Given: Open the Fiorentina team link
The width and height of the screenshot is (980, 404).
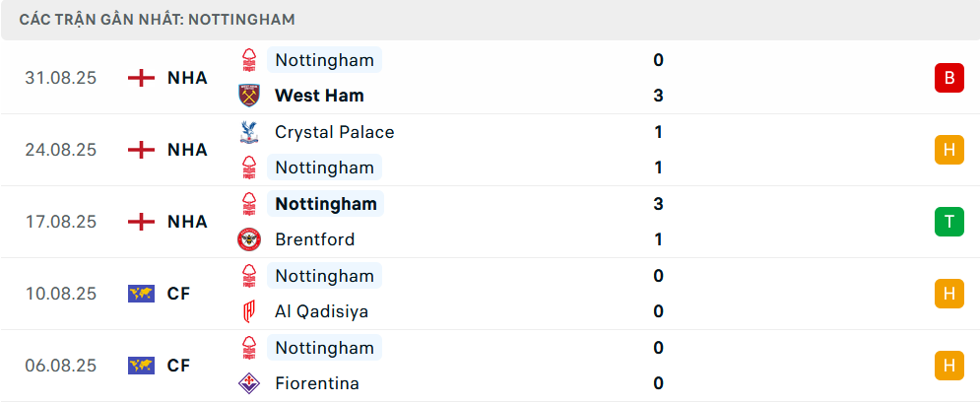Looking at the screenshot, I should point(317,383).
